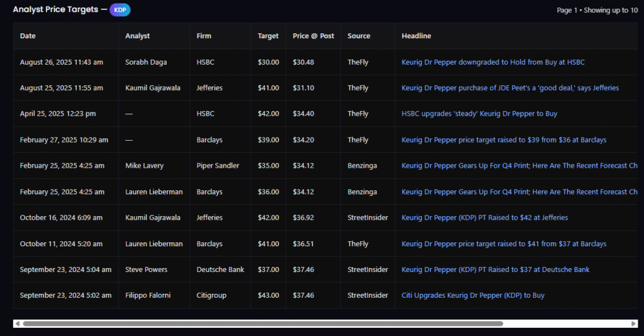The height and width of the screenshot is (336, 644).
Task: Open PT Raised to $42 at Jefferies link
Action: (484, 217)
